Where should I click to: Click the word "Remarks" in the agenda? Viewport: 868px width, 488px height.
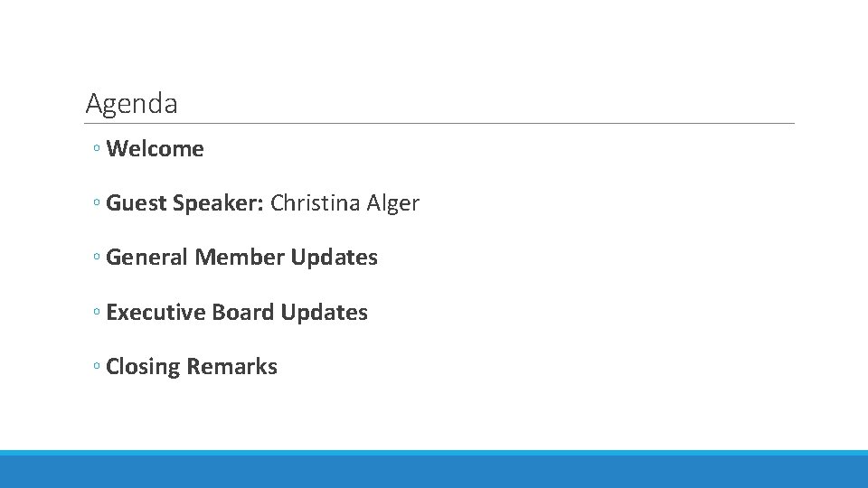click(x=231, y=366)
